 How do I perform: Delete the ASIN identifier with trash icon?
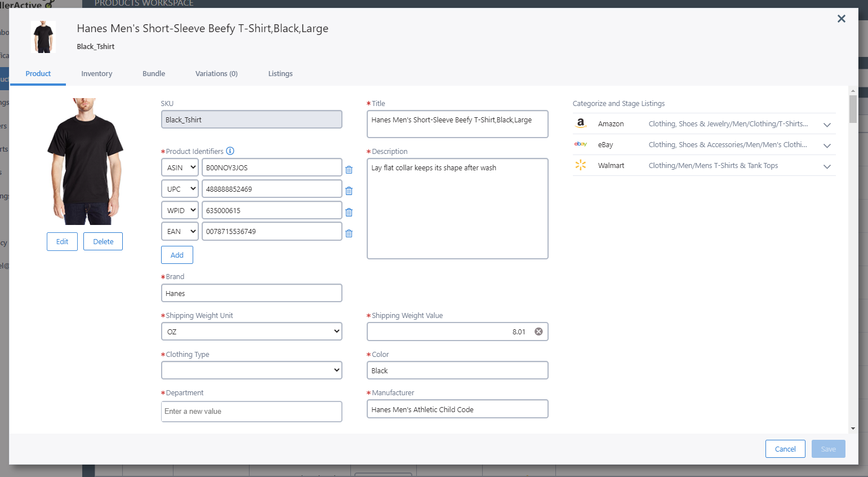coord(349,170)
